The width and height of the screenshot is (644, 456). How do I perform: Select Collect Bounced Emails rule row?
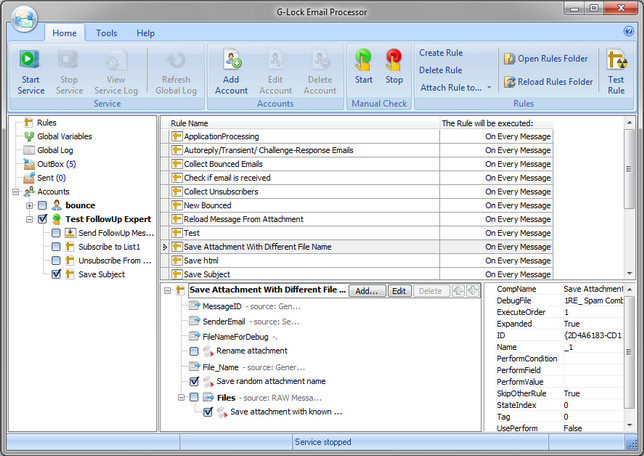pyautogui.click(x=356, y=164)
